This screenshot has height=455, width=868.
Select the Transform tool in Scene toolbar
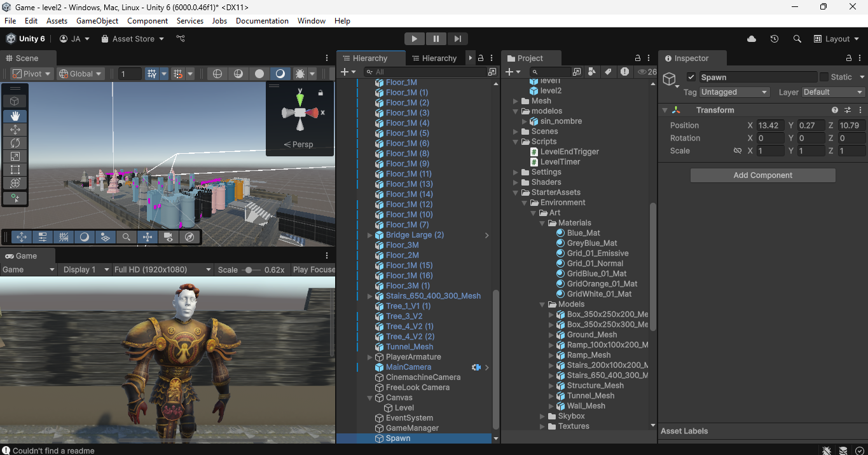[15, 183]
